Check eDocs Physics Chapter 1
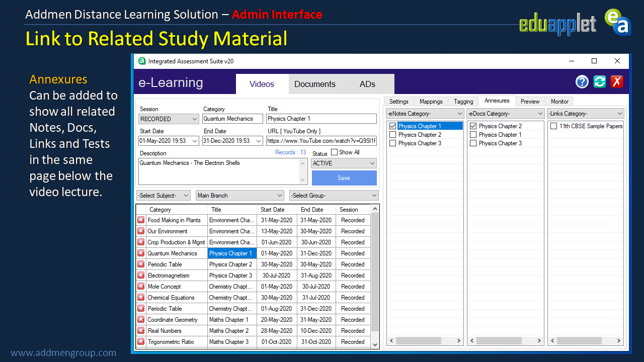The height and width of the screenshot is (362, 644). click(473, 135)
